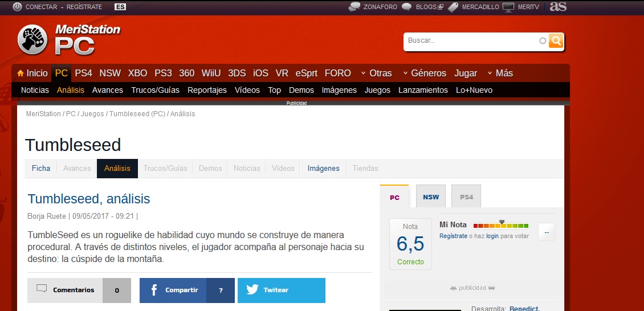Click the Blogs speech bubble icon

(x=406, y=7)
